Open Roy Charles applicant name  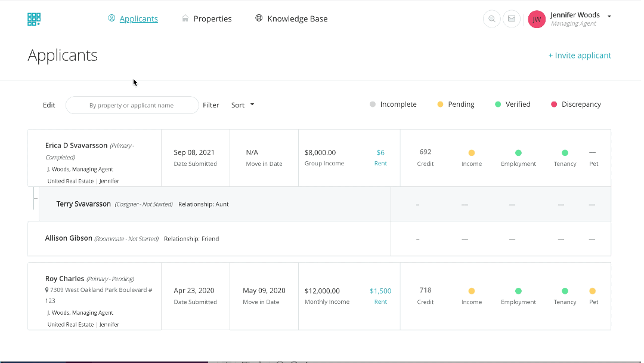(x=64, y=278)
